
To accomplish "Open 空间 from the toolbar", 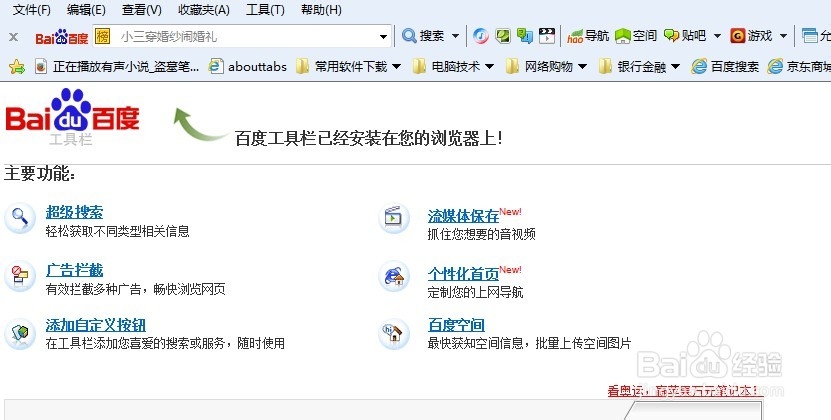I will (x=636, y=36).
